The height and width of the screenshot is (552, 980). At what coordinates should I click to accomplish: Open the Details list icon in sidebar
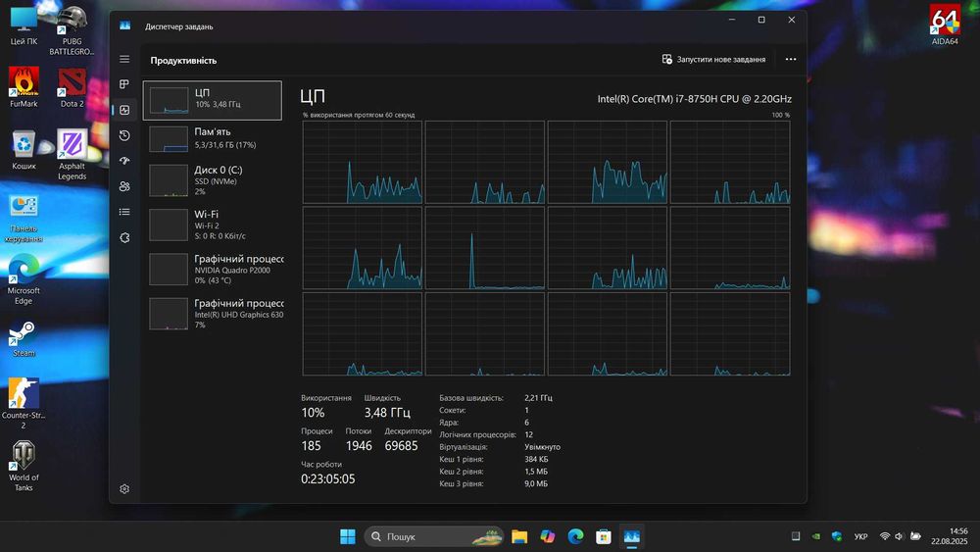(124, 212)
